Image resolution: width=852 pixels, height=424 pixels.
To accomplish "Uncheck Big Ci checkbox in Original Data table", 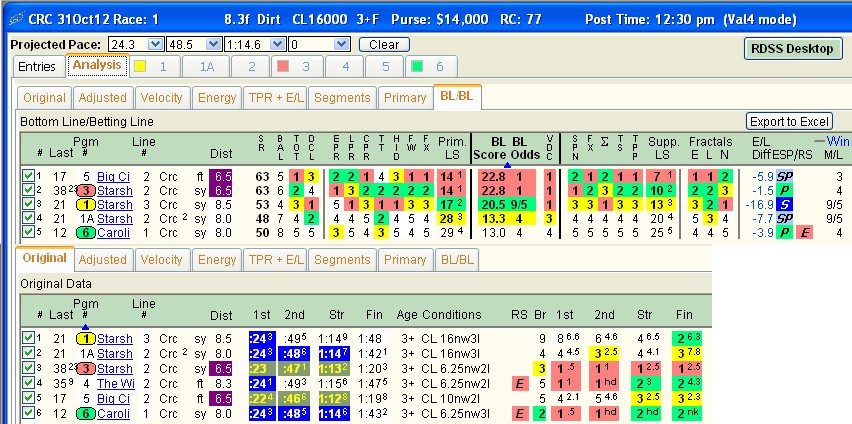I will (28, 398).
